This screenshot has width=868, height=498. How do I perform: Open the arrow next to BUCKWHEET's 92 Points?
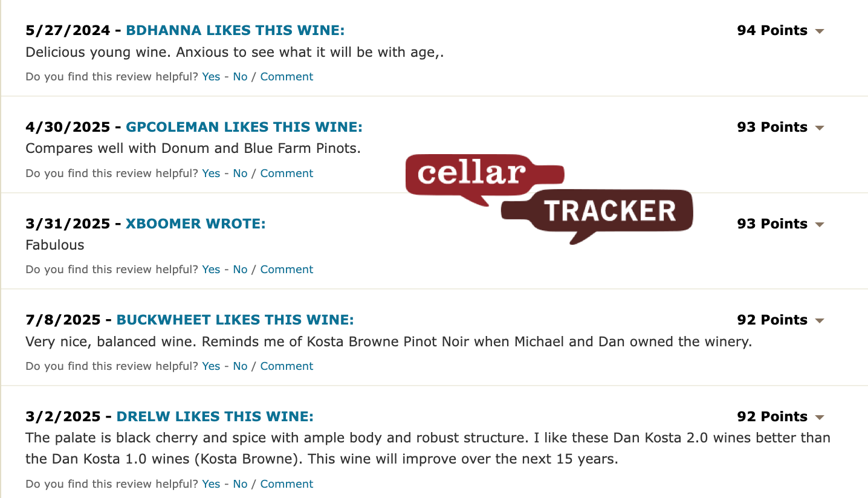point(820,320)
